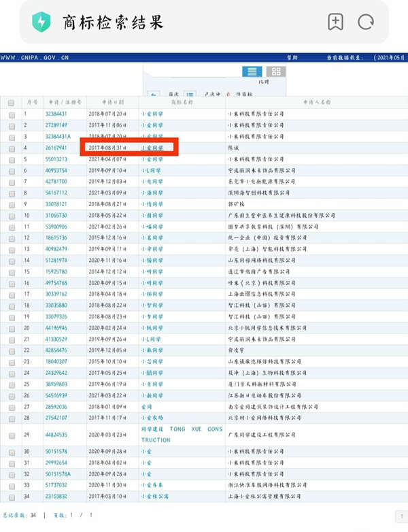Check the box for row 34 (23103832)
408x532 pixels.
pyautogui.click(x=12, y=497)
